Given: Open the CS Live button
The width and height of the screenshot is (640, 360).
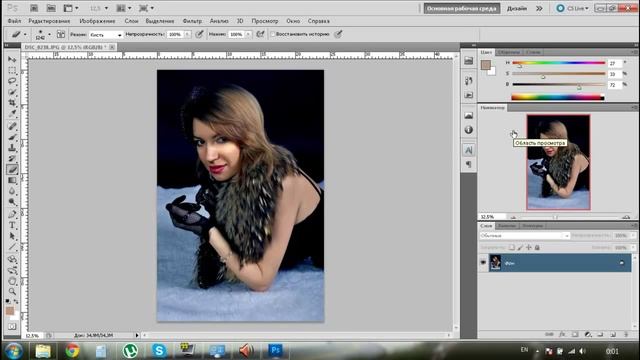Looking at the screenshot, I should [x=573, y=8].
